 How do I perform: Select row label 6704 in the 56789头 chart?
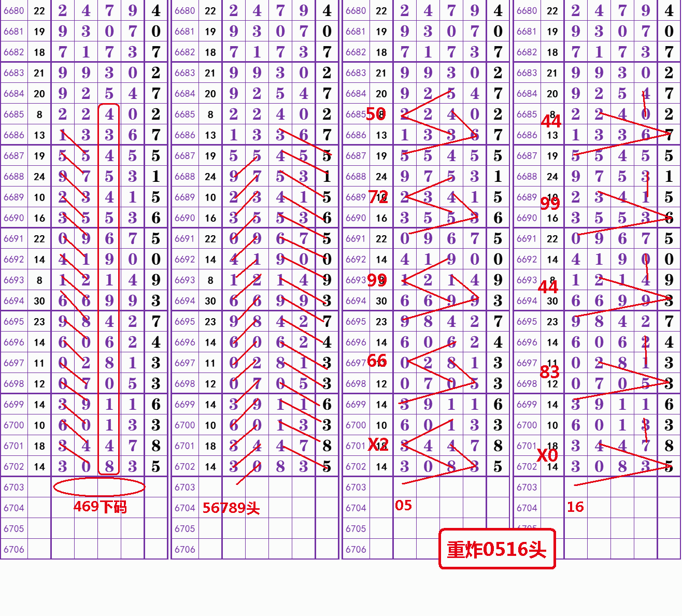pos(185,508)
